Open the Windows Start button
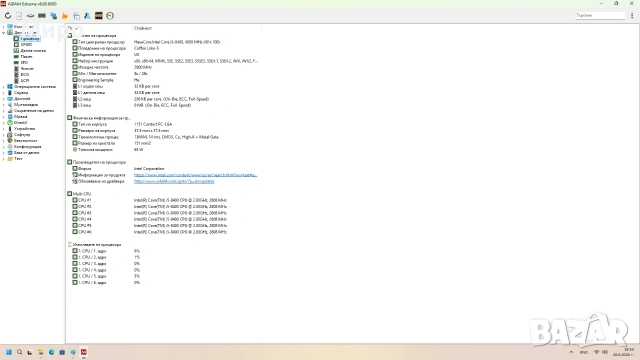Screen dimensions: 640x360 (x=9, y=352)
